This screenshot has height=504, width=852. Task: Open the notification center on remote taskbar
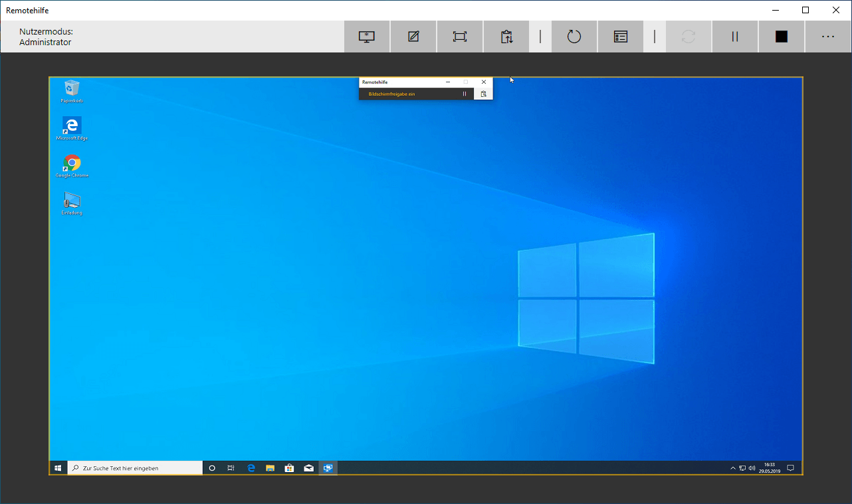point(790,468)
